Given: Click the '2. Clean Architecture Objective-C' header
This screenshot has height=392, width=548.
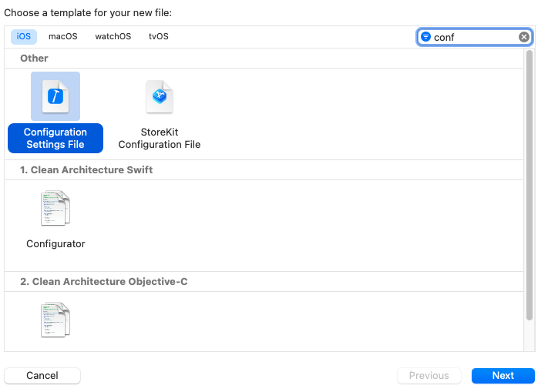Looking at the screenshot, I should pyautogui.click(x=104, y=282).
